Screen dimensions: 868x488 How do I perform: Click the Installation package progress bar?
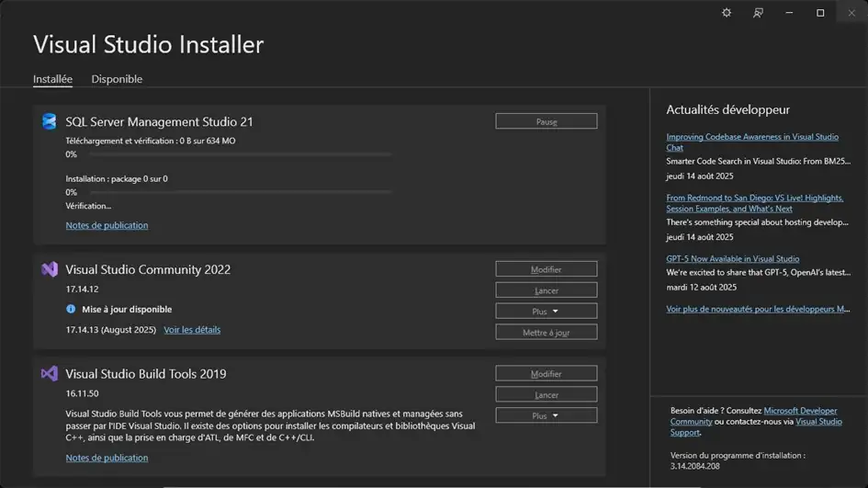tap(241, 192)
